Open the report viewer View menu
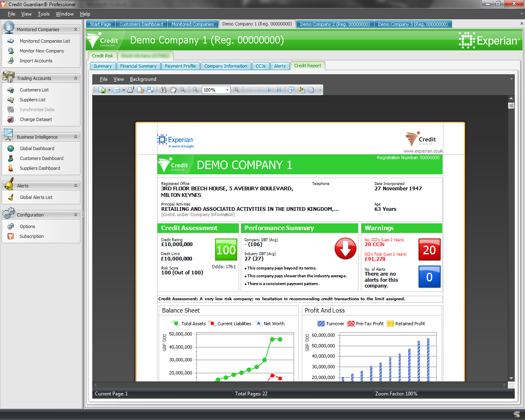 119,79
